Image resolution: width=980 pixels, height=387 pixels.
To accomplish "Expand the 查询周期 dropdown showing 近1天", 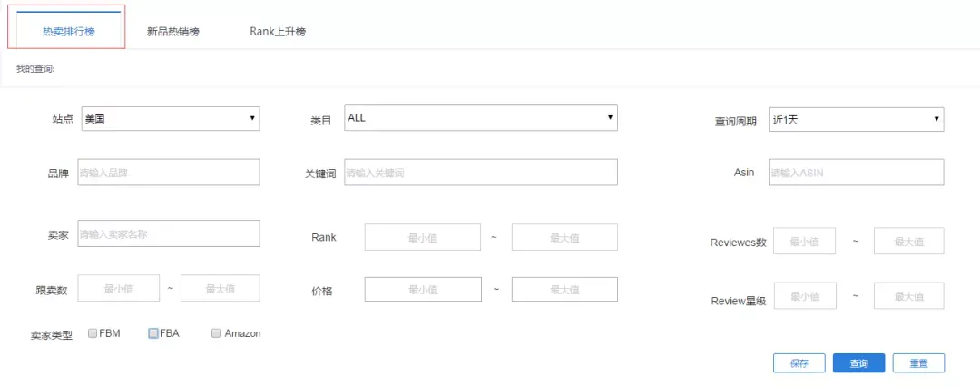I will point(856,119).
